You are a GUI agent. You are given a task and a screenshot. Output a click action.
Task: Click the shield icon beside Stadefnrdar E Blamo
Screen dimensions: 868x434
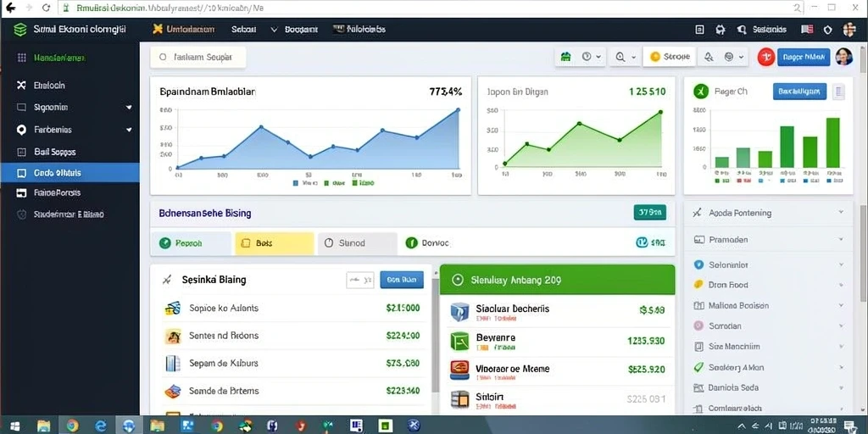pyautogui.click(x=21, y=214)
